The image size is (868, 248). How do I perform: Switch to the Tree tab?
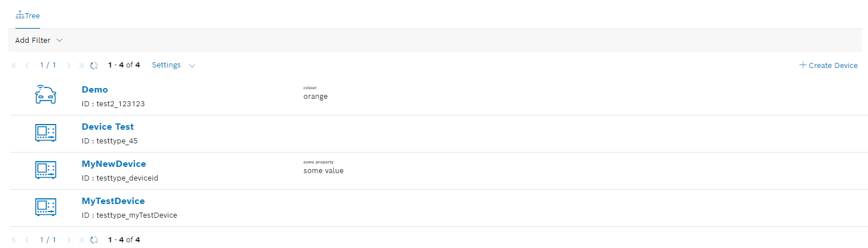click(x=27, y=15)
